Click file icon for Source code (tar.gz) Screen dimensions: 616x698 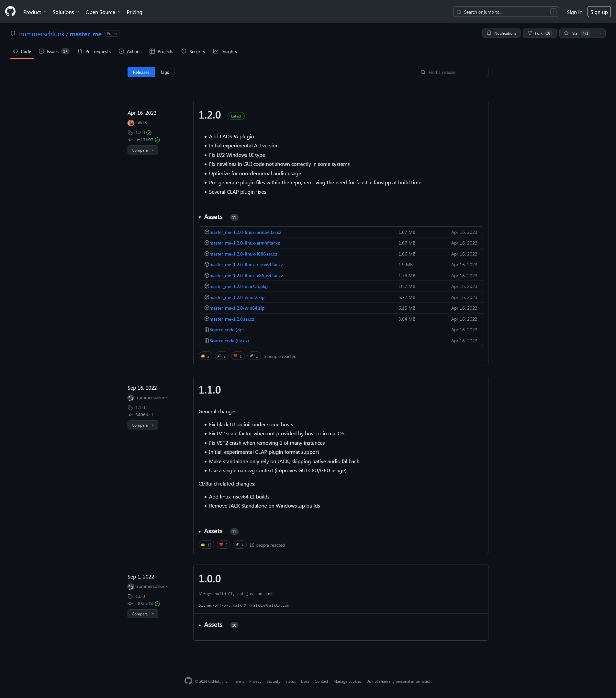pyautogui.click(x=207, y=340)
